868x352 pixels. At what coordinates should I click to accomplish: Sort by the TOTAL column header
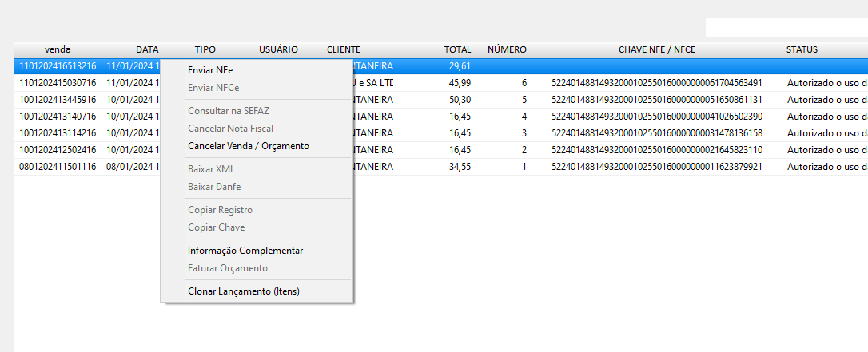point(457,49)
